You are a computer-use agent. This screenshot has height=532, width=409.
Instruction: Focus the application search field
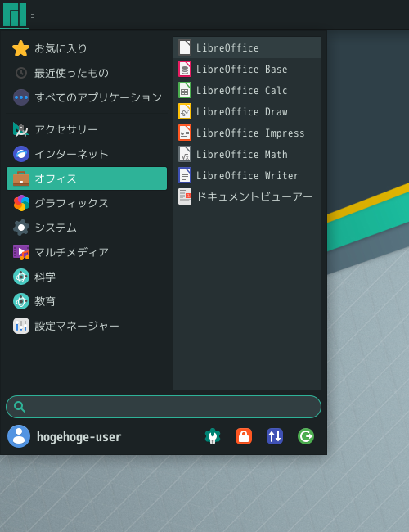click(164, 407)
